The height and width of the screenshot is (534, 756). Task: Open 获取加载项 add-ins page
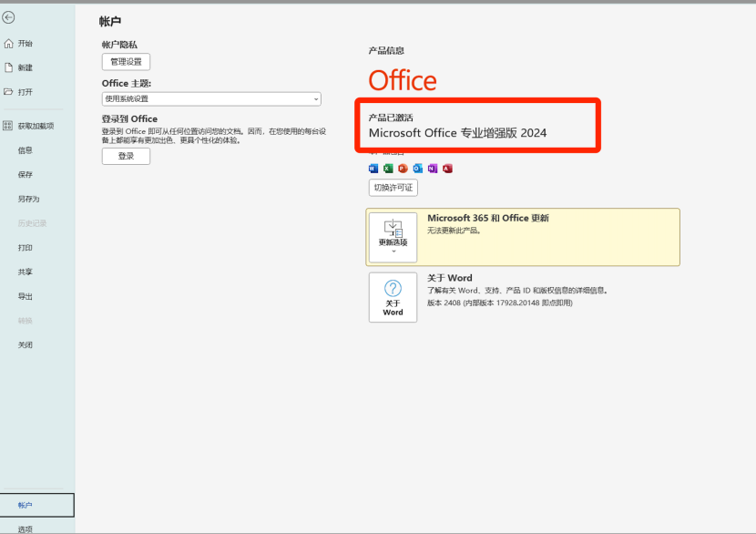click(37, 126)
